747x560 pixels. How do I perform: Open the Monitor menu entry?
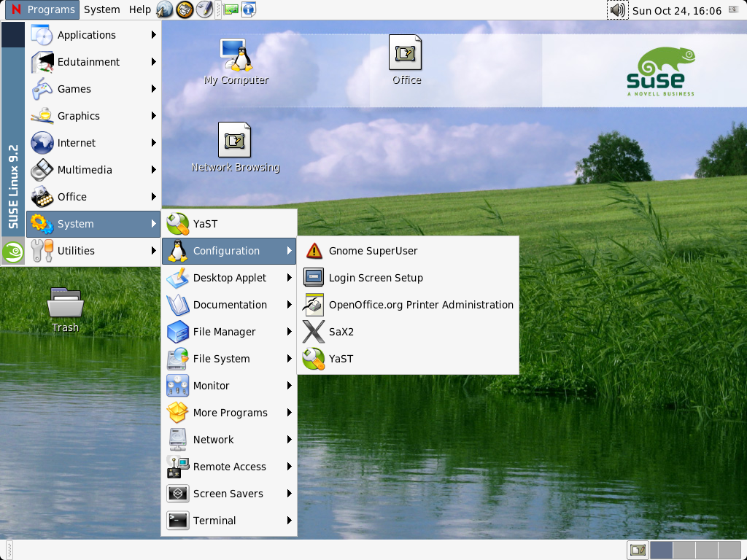coord(229,386)
